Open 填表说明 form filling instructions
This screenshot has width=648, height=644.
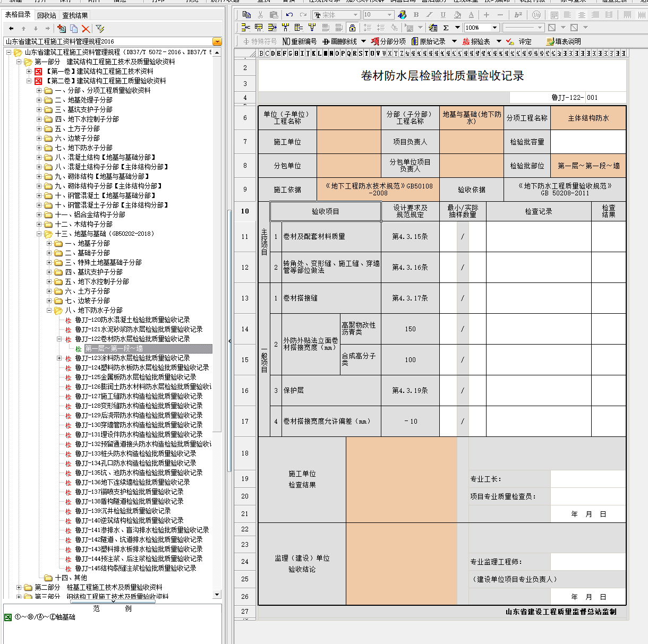click(x=564, y=41)
